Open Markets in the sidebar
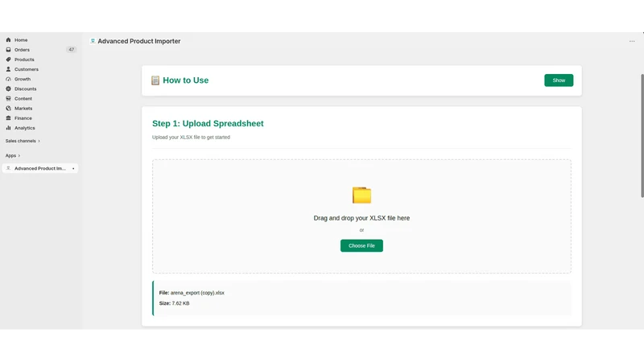644x362 pixels. (x=23, y=109)
